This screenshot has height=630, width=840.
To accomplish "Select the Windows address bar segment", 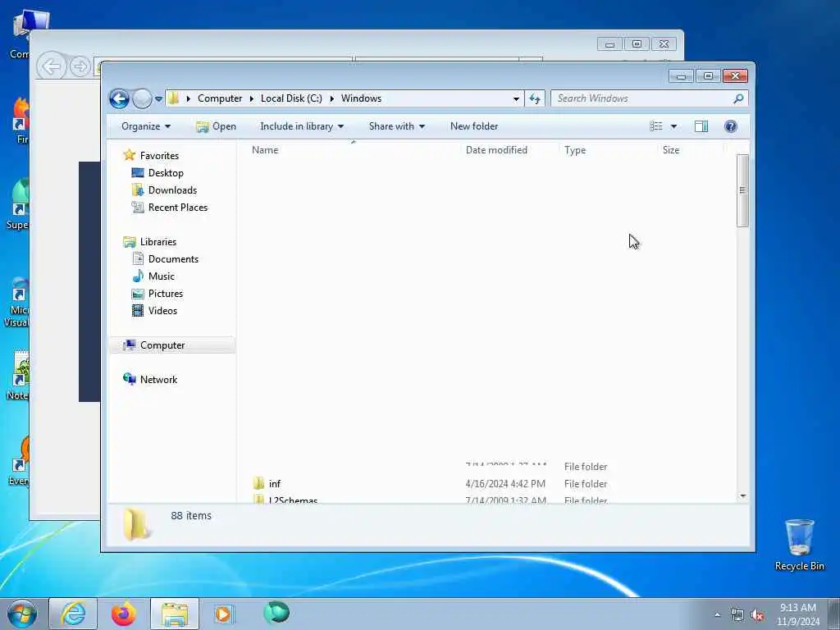I will (361, 98).
